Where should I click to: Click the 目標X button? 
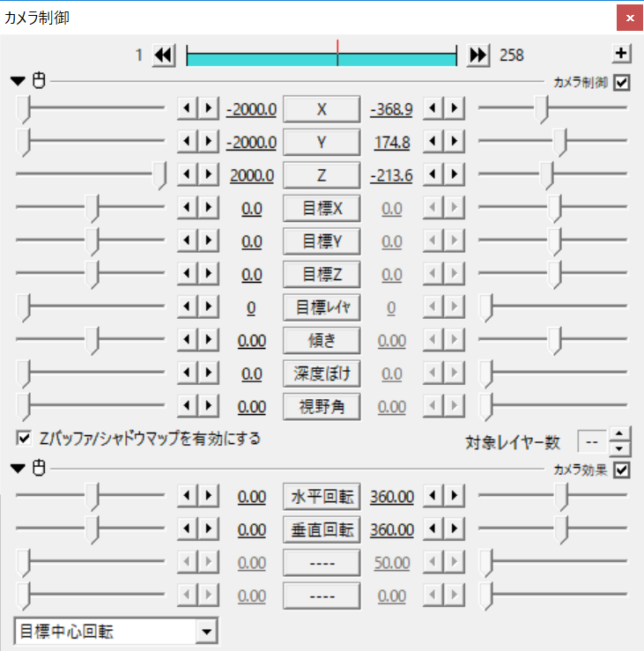[x=322, y=209]
